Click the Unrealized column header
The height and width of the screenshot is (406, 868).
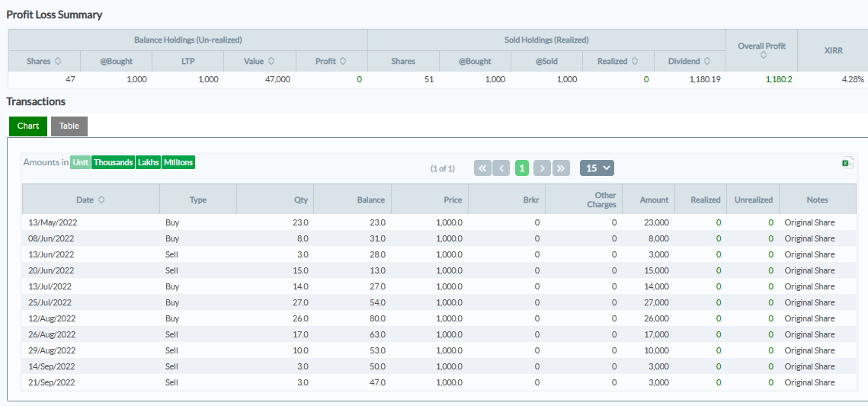754,200
